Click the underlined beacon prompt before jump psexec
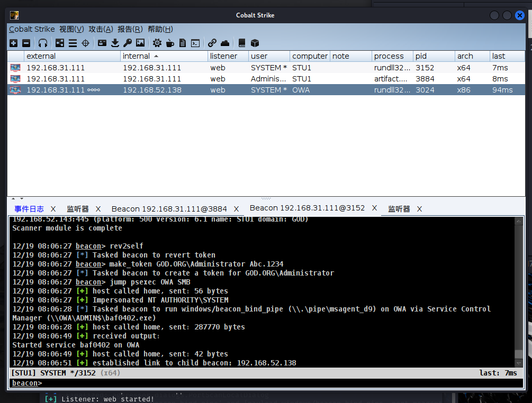532x403 pixels. (x=88, y=282)
